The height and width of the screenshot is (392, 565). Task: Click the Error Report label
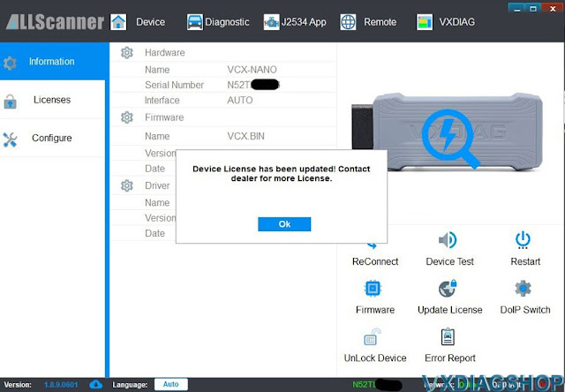click(450, 358)
